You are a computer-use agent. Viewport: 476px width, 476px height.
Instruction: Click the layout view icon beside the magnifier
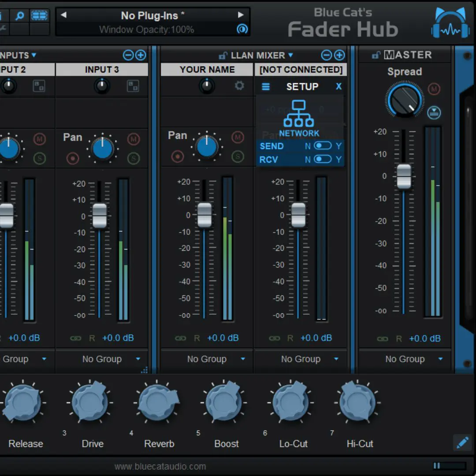click(x=40, y=15)
